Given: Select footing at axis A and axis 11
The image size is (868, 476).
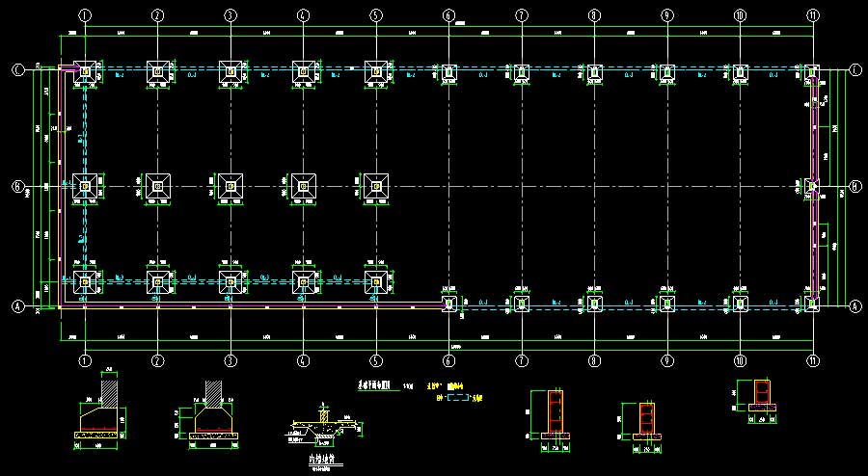Looking at the screenshot, I should pos(812,304).
